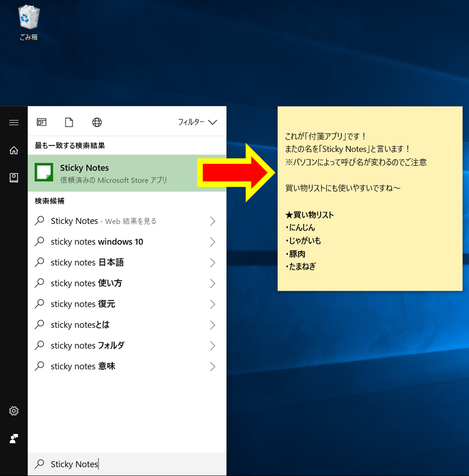Viewport: 469px width, 476px height.
Task: Open the フィルター dropdown
Action: coord(197,122)
